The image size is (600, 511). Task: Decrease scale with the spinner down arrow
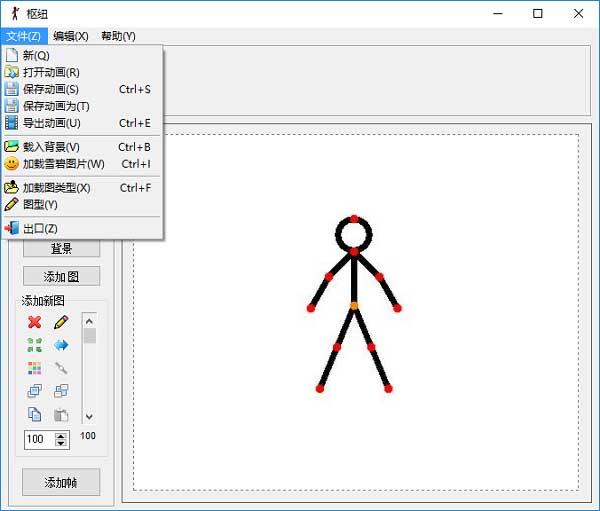pos(61,443)
